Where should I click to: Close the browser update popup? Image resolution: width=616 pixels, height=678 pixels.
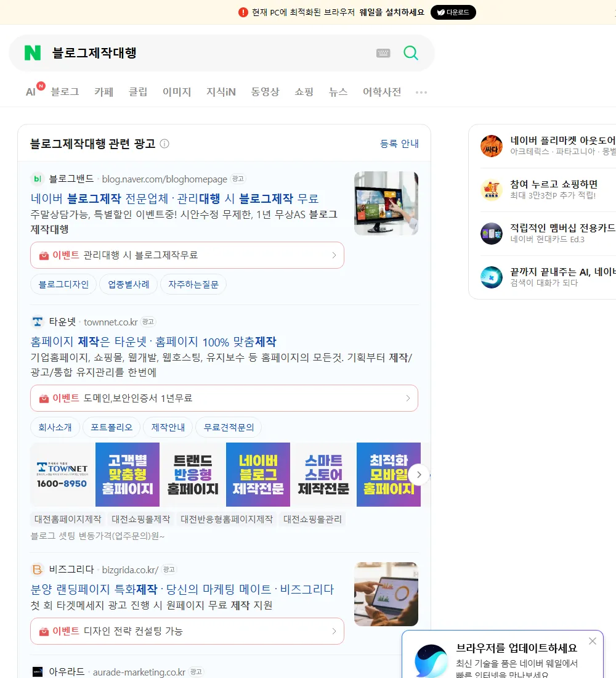(592, 641)
